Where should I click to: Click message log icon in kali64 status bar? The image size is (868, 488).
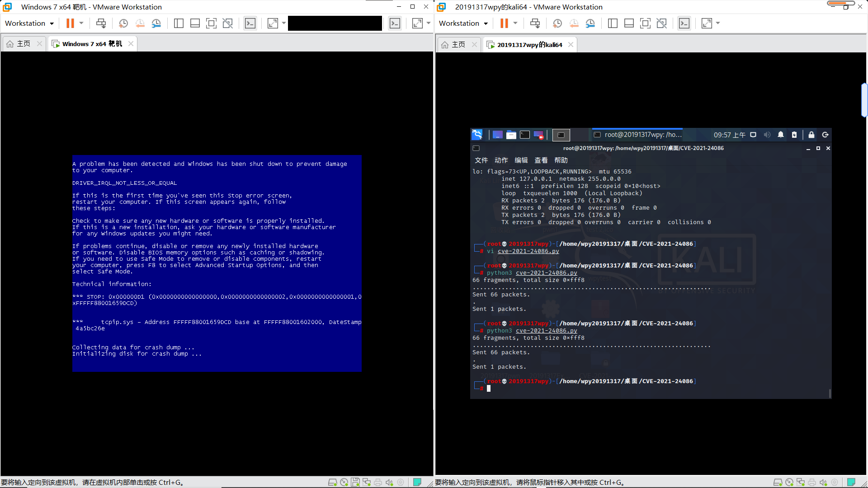tap(851, 482)
